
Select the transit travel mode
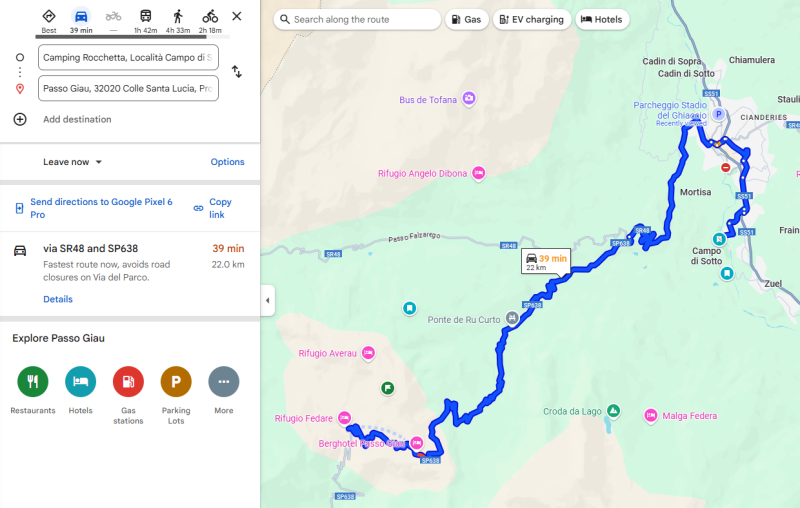[x=146, y=20]
